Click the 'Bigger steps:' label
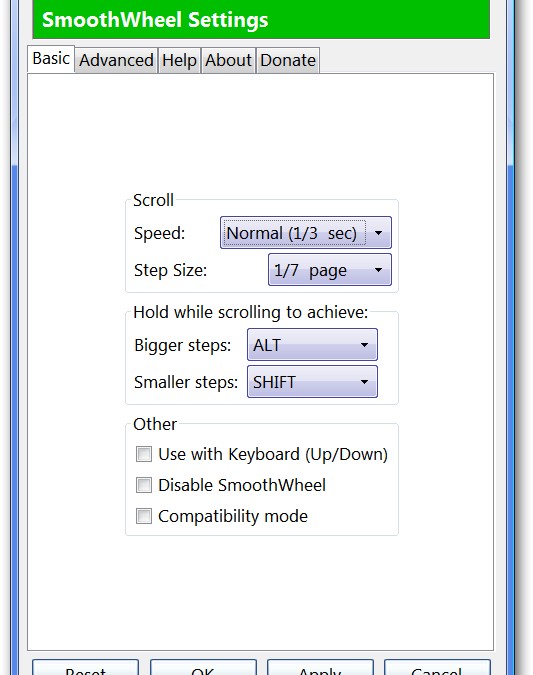Screen dimensions: 533x675 coord(183,345)
